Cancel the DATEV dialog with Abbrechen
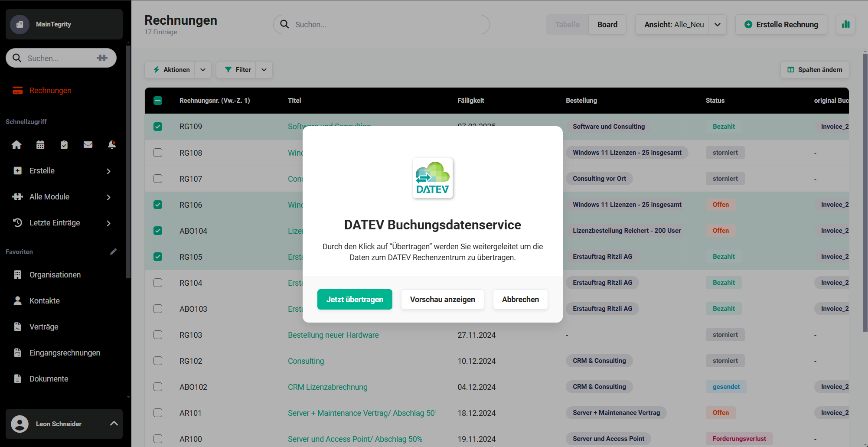This screenshot has height=447, width=868. tap(520, 300)
